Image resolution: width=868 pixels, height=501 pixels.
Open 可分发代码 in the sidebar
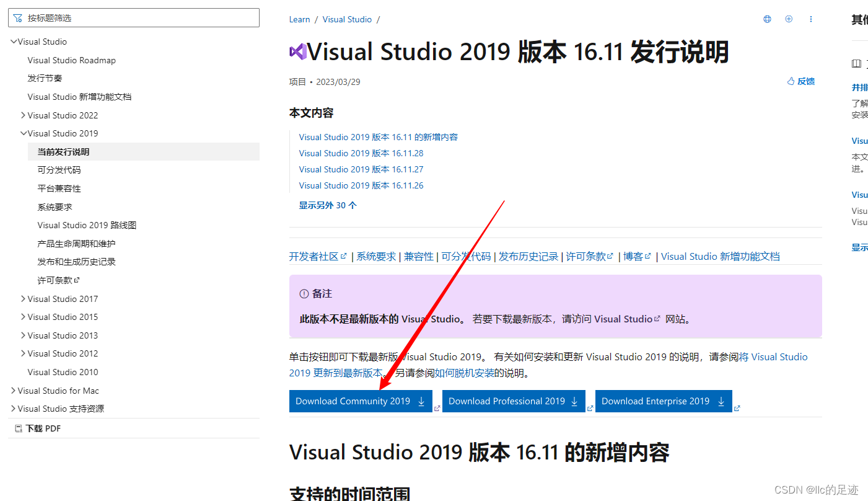(59, 170)
